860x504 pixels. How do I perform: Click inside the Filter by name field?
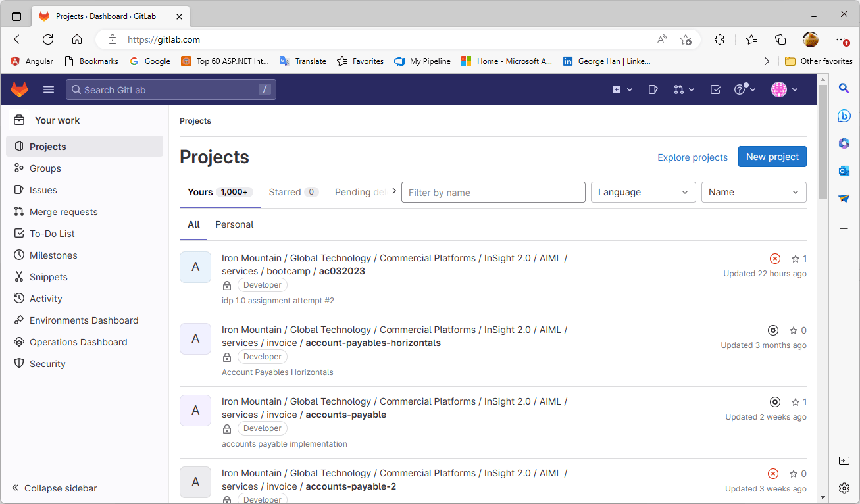pos(493,191)
